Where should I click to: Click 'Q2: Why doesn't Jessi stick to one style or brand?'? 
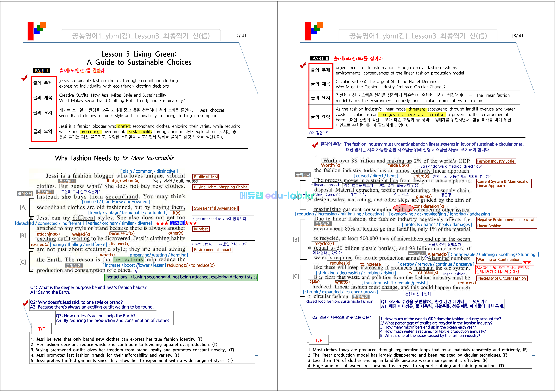(x=76, y=302)
